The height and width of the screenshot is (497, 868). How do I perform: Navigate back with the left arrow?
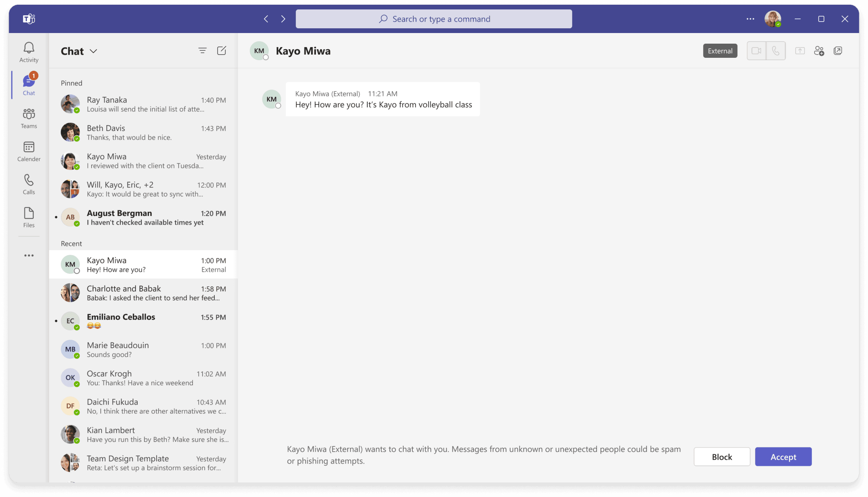point(266,19)
